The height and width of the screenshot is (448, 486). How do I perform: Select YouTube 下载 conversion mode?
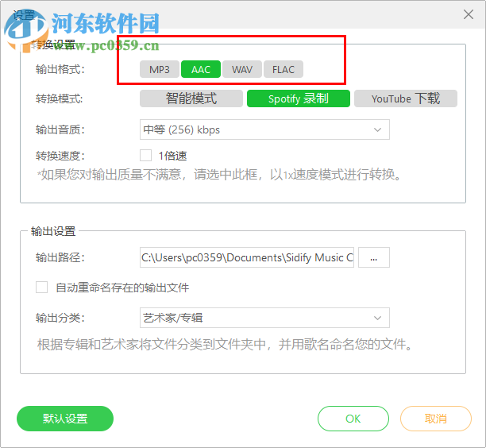406,98
